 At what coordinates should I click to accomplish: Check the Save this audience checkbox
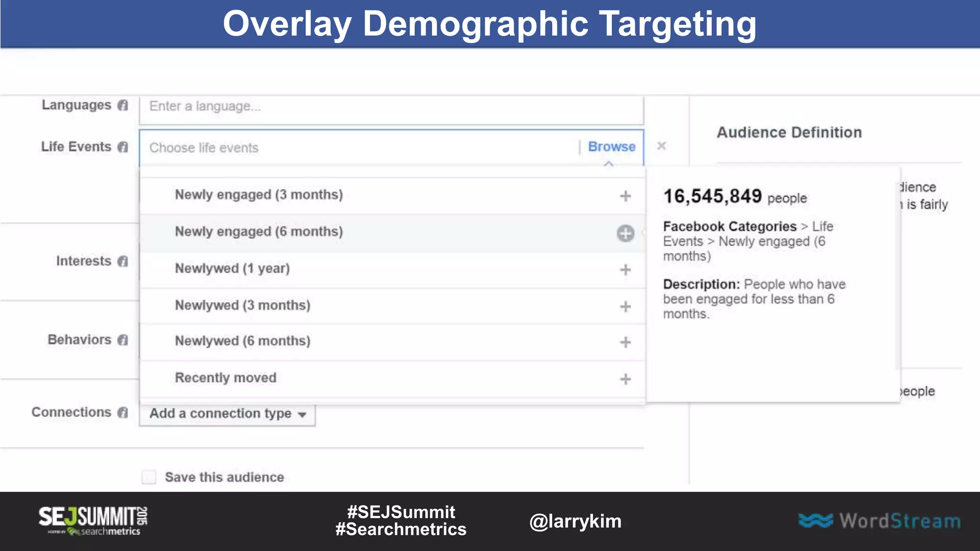[149, 477]
